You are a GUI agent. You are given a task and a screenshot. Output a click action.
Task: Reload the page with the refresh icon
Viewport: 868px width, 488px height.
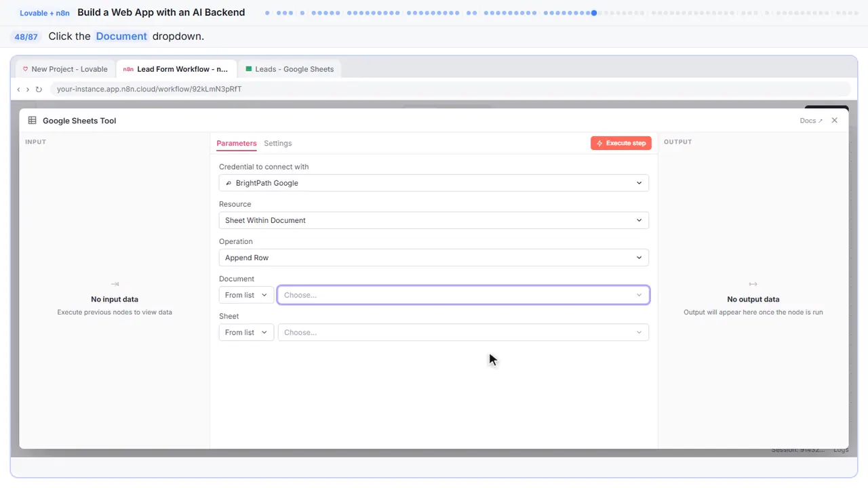[39, 89]
